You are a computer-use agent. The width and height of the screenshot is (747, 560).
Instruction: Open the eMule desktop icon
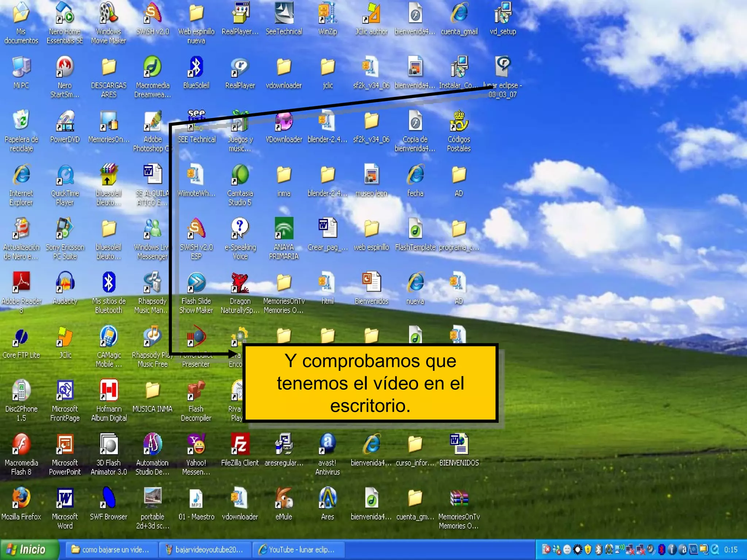tap(284, 498)
